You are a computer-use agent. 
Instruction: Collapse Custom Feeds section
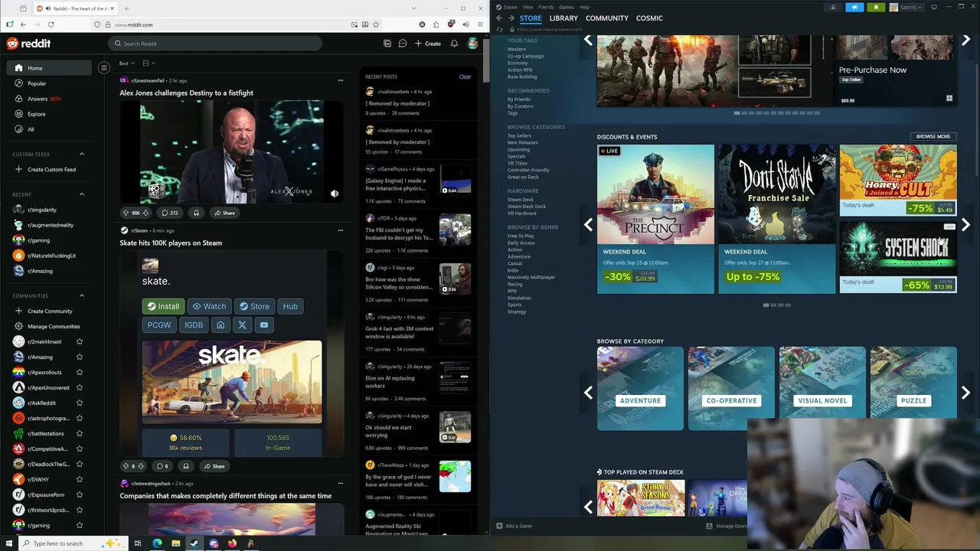coord(82,154)
